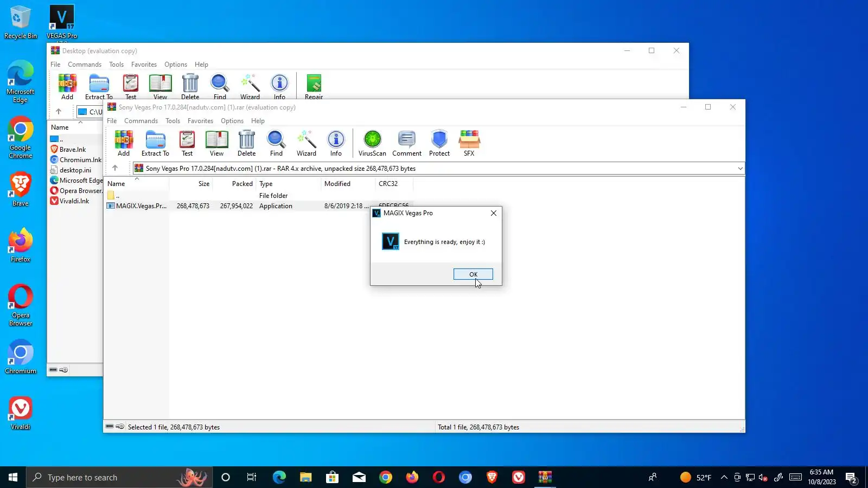Open the Favorites menu in Sony Vegas archive window
This screenshot has height=488, width=868.
[x=200, y=121]
